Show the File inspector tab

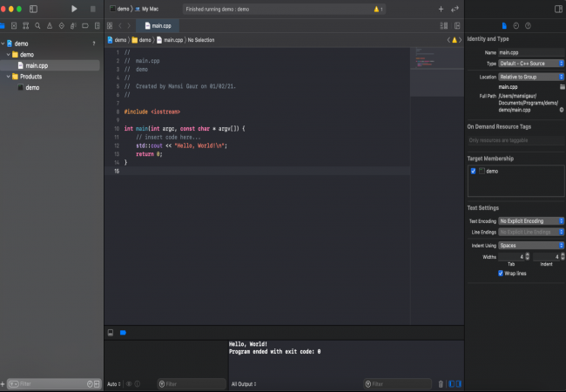504,25
